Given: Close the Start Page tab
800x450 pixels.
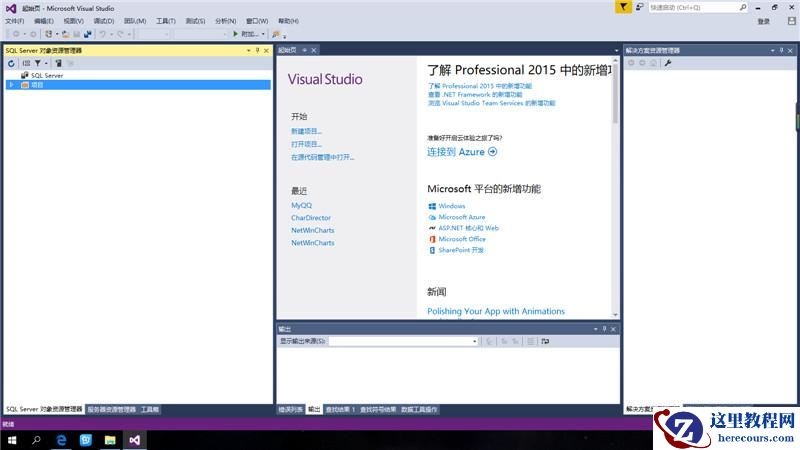Looking at the screenshot, I should [x=314, y=50].
